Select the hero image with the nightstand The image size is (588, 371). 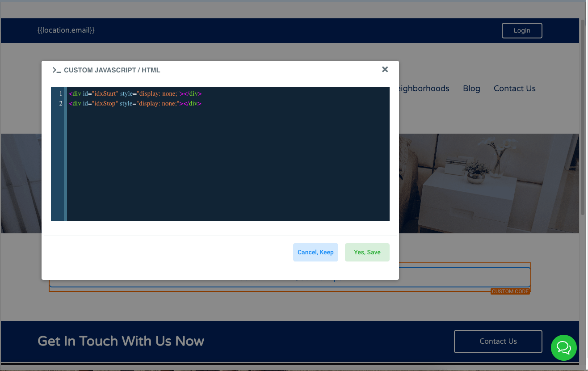(x=487, y=183)
